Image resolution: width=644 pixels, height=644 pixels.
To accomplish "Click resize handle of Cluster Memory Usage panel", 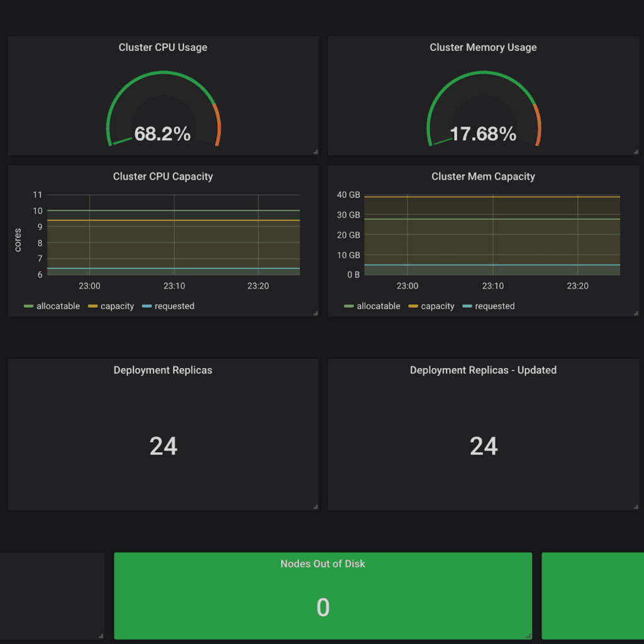I will pos(636,152).
